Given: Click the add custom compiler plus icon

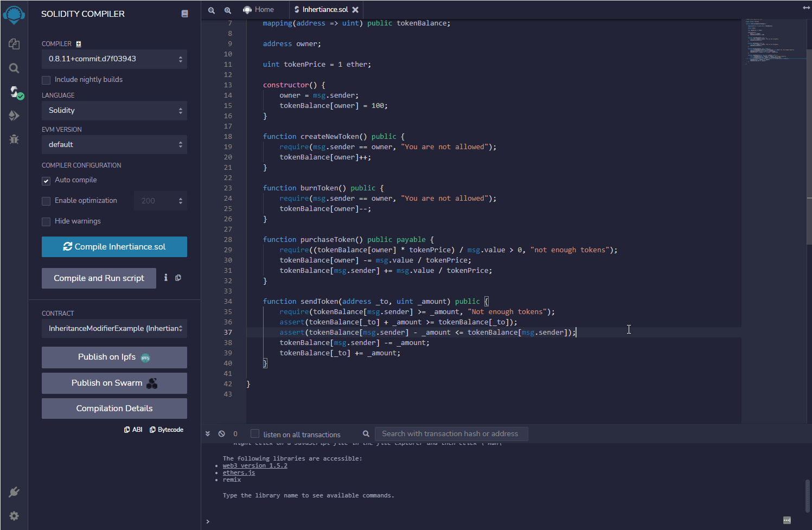Looking at the screenshot, I should coord(79,44).
